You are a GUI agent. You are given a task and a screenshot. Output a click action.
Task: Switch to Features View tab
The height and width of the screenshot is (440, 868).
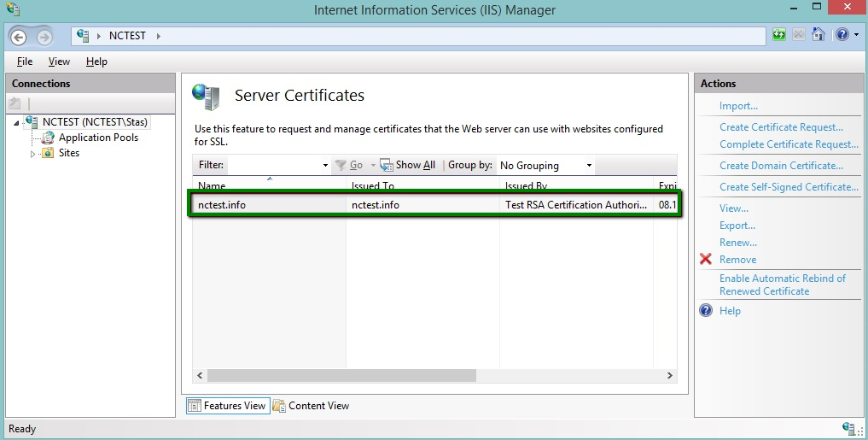228,406
